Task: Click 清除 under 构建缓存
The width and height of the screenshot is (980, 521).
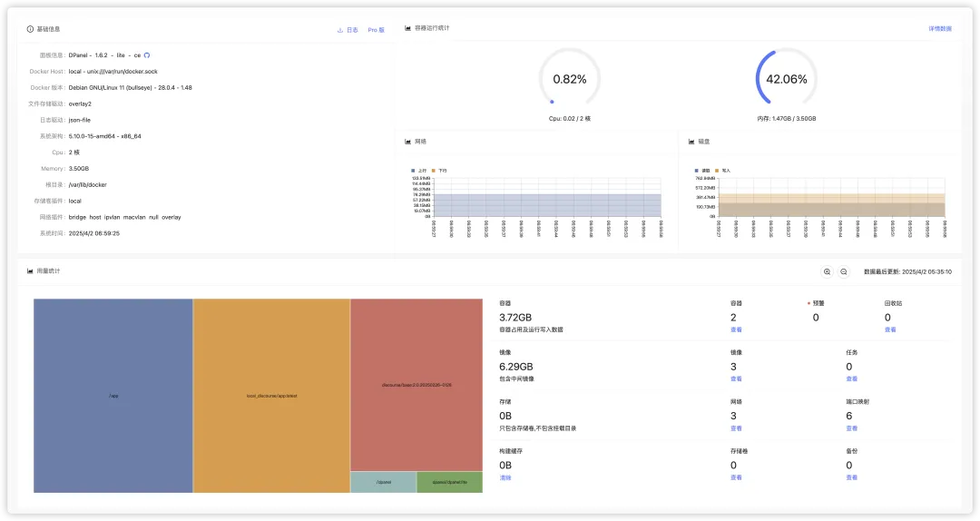Action: coord(505,477)
